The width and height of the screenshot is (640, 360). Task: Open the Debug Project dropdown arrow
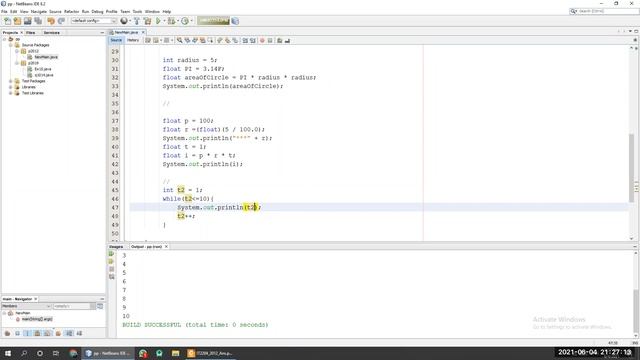pos(178,21)
